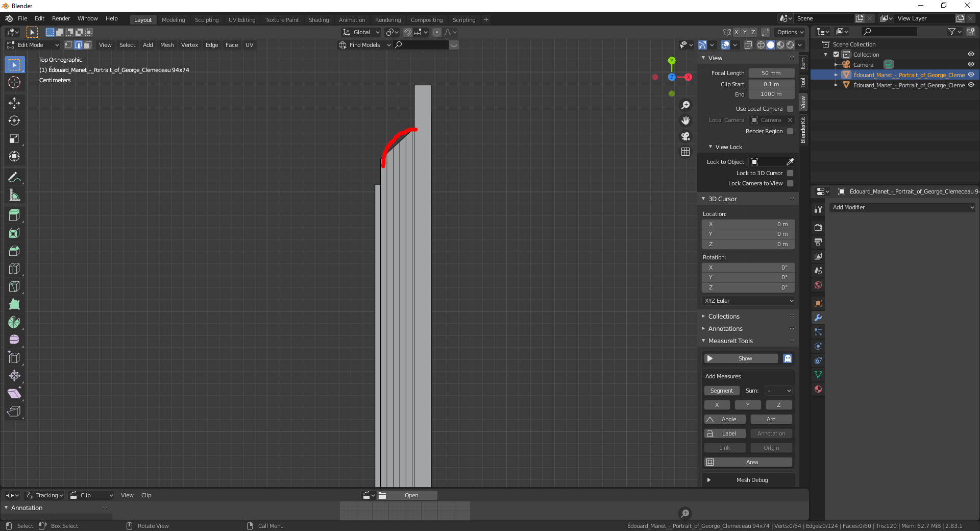Switch to face select mode
This screenshot has height=531, width=980.
pos(87,45)
